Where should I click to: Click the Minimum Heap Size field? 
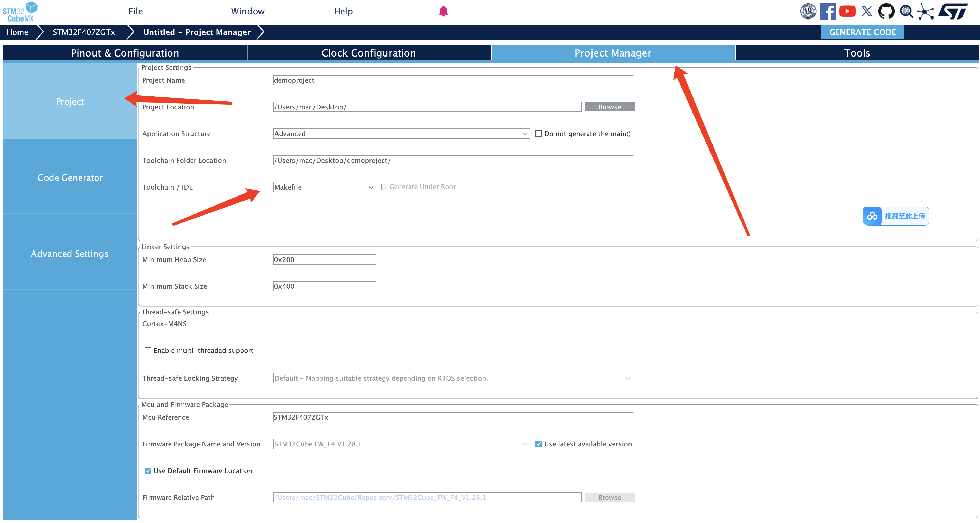click(x=325, y=259)
